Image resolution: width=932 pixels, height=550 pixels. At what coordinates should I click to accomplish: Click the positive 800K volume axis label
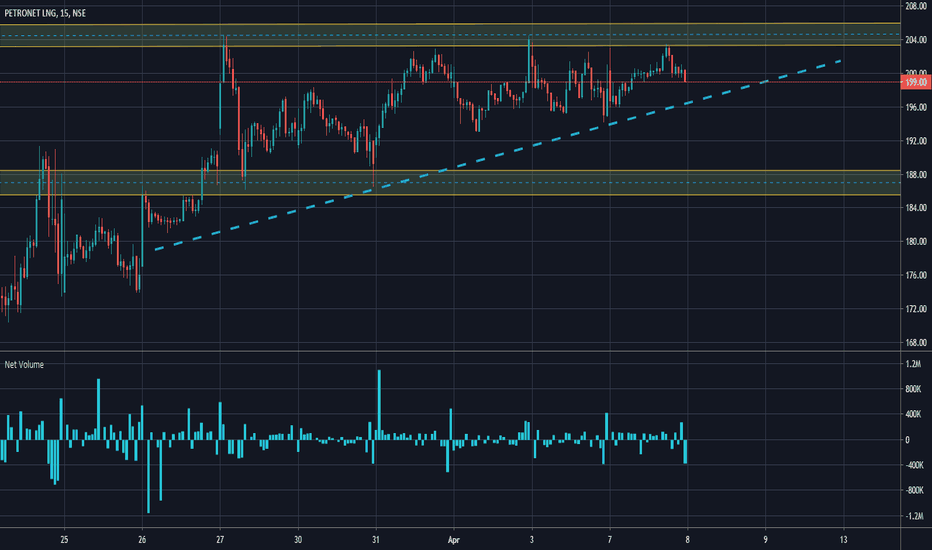(914, 389)
